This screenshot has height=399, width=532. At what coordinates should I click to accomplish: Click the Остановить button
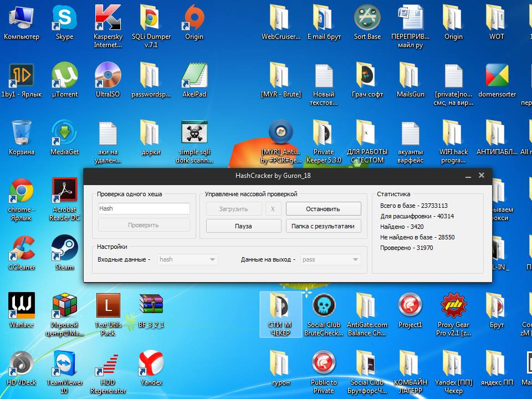click(323, 209)
